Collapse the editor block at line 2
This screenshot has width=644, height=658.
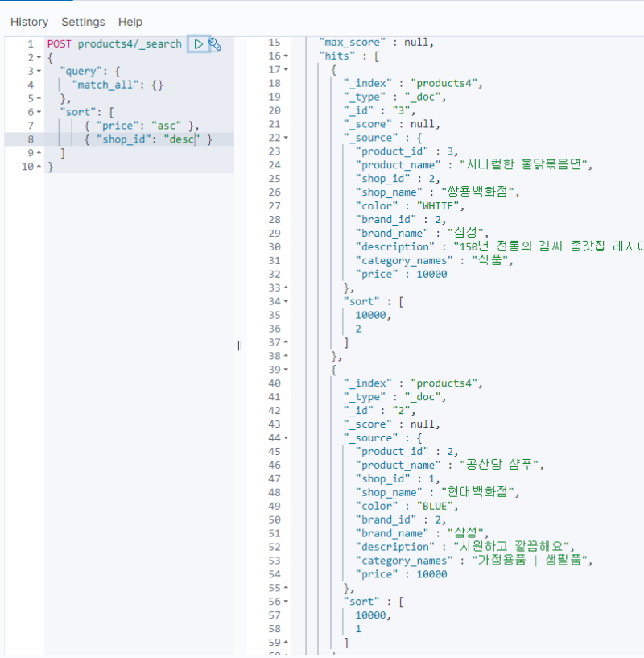39,57
